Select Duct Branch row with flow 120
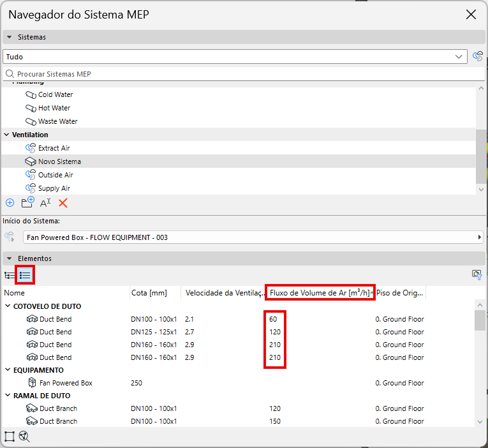The width and height of the screenshot is (488, 448). coord(239,408)
